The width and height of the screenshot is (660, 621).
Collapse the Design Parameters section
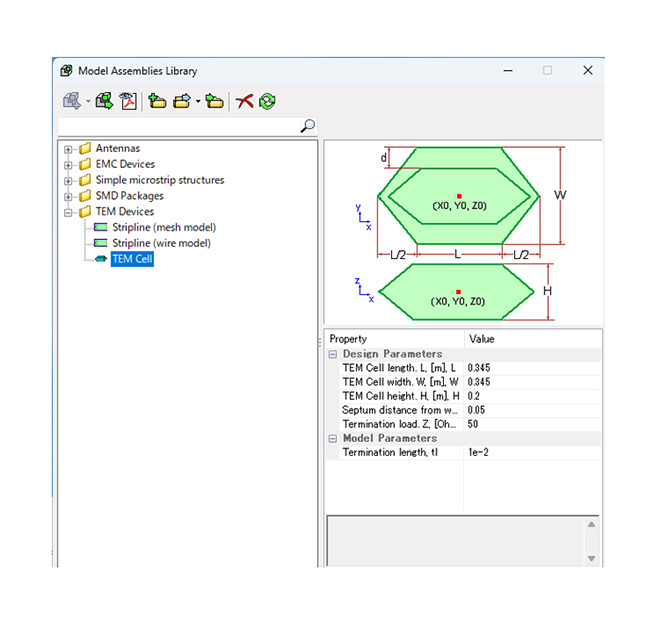(333, 354)
